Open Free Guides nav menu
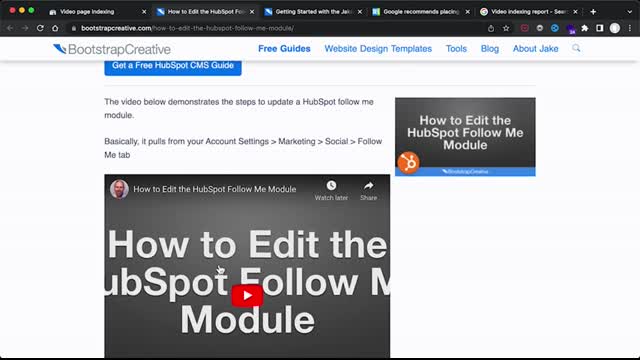640x360 pixels. click(x=284, y=49)
